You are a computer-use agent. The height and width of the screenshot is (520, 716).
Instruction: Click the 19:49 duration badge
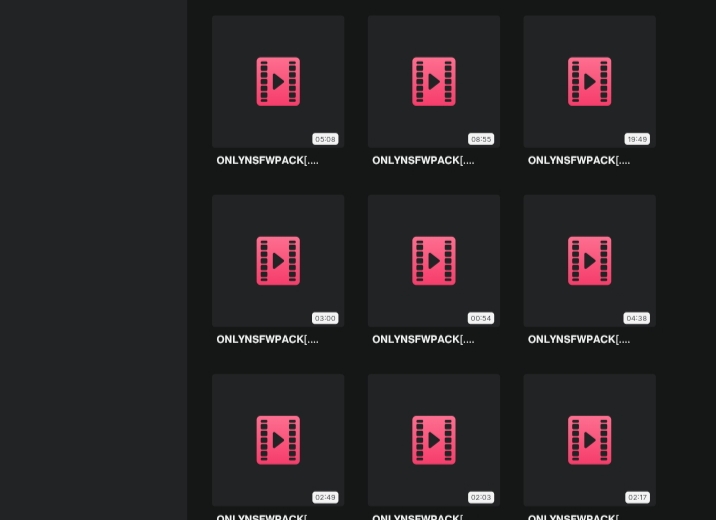click(x=636, y=139)
